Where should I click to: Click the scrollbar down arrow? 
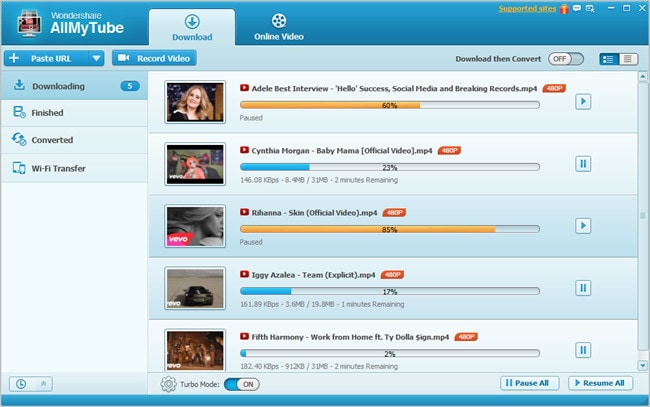click(x=643, y=365)
